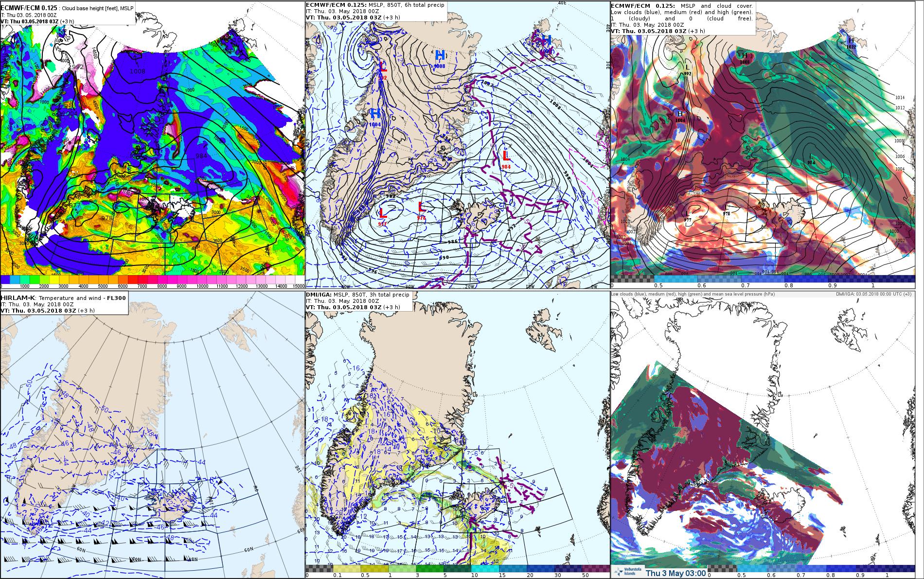Click the 984 pressure label in cloud base height map
The image size is (924, 579).
point(202,156)
